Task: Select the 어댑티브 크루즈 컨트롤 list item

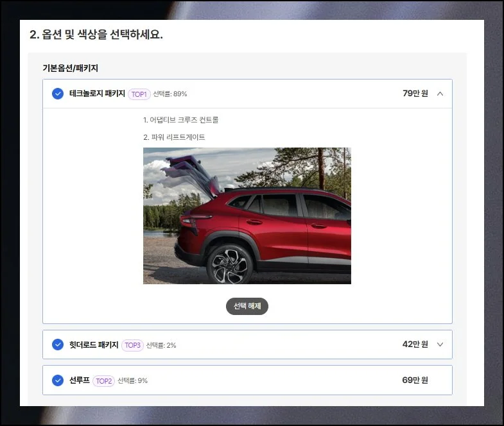Action: click(180, 120)
